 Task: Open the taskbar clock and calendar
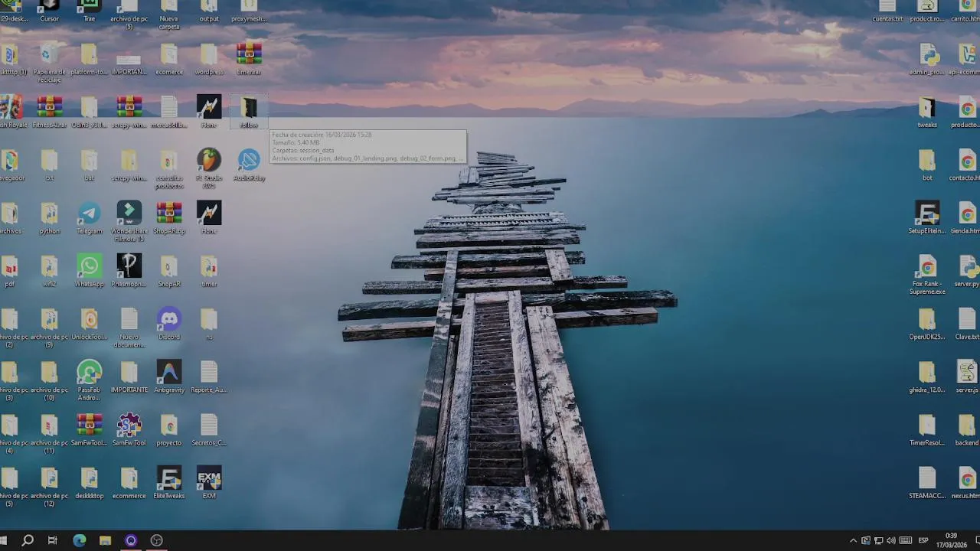point(951,540)
